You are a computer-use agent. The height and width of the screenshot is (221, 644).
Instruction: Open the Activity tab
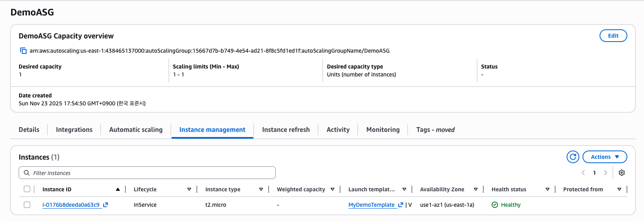[338, 130]
